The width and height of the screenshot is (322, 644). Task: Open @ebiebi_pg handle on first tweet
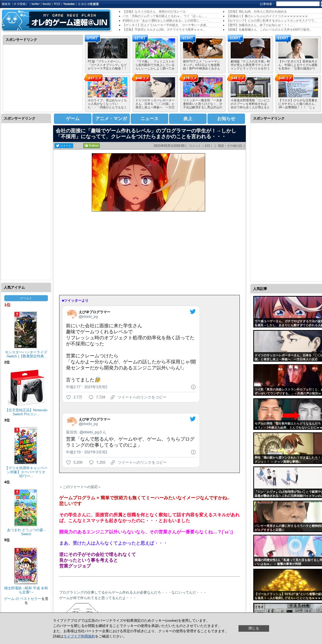click(88, 317)
